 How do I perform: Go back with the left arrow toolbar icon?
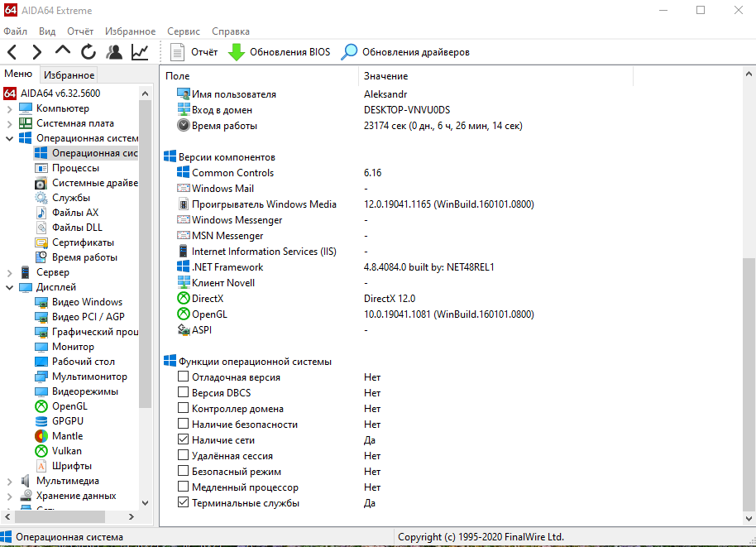point(12,51)
